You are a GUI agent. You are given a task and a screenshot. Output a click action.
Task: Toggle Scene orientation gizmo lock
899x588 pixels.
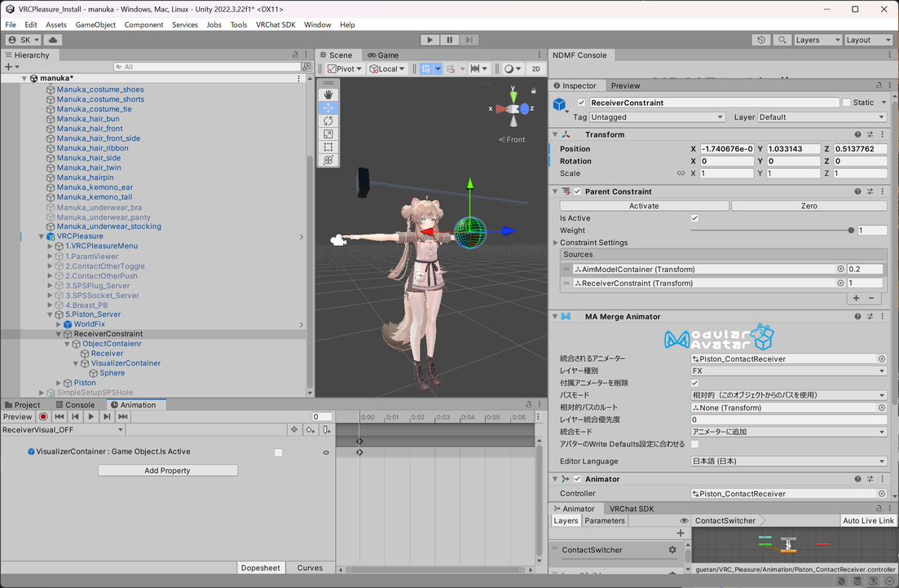533,90
